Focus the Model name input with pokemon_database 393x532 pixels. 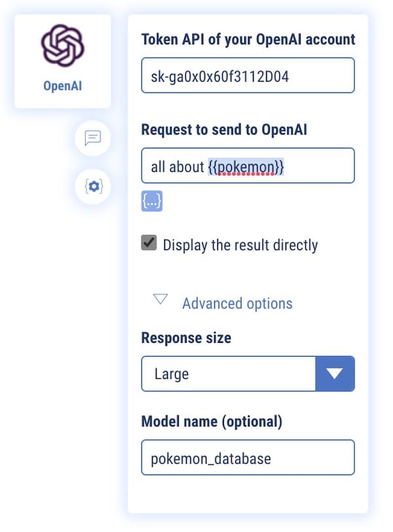[248, 457]
